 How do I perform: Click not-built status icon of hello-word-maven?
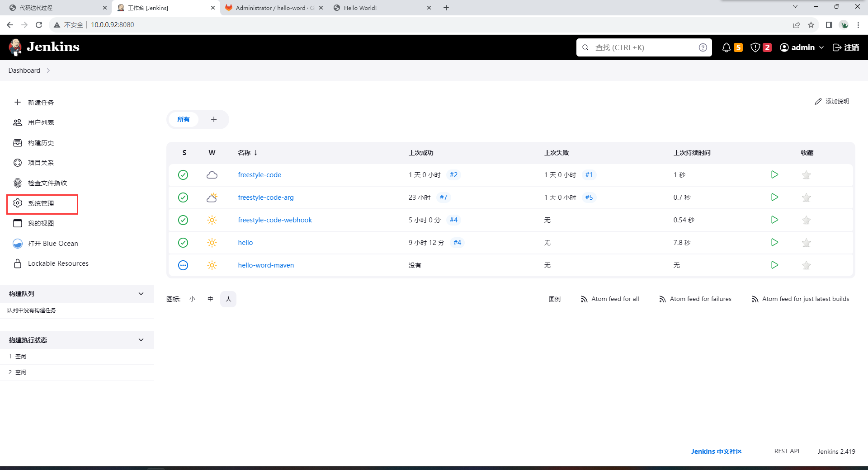tap(183, 265)
